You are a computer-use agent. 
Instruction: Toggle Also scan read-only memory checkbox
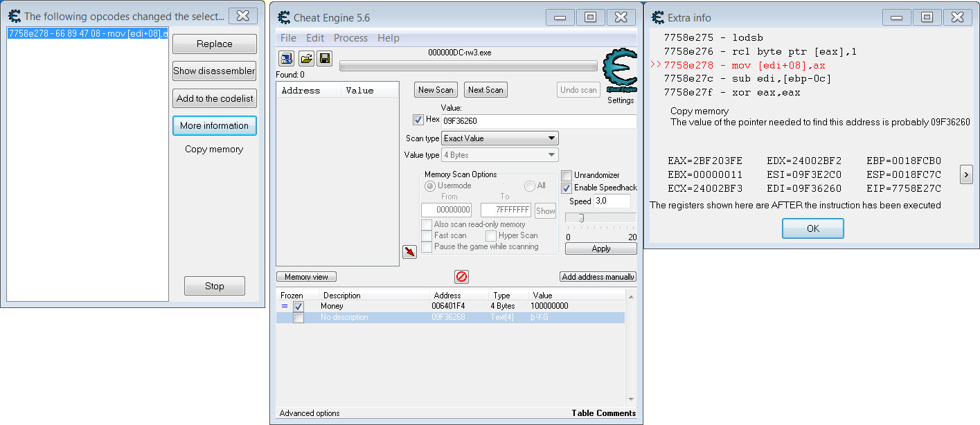coord(427,225)
